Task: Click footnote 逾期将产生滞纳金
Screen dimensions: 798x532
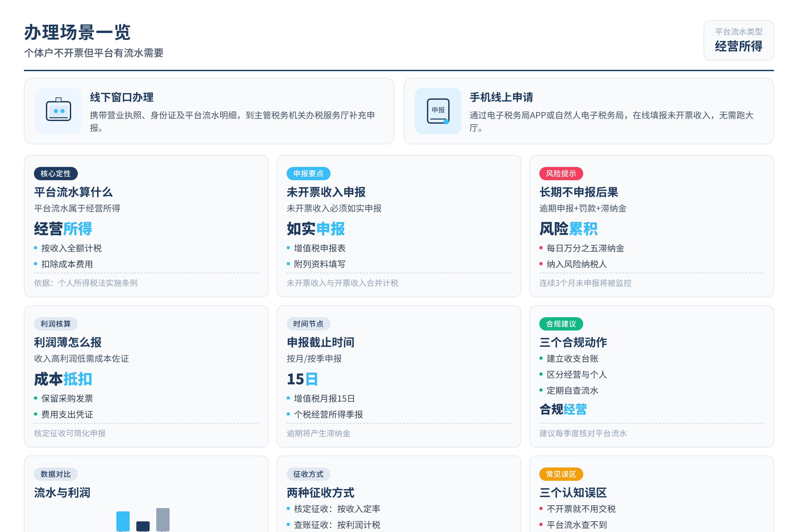Action: pos(319,433)
